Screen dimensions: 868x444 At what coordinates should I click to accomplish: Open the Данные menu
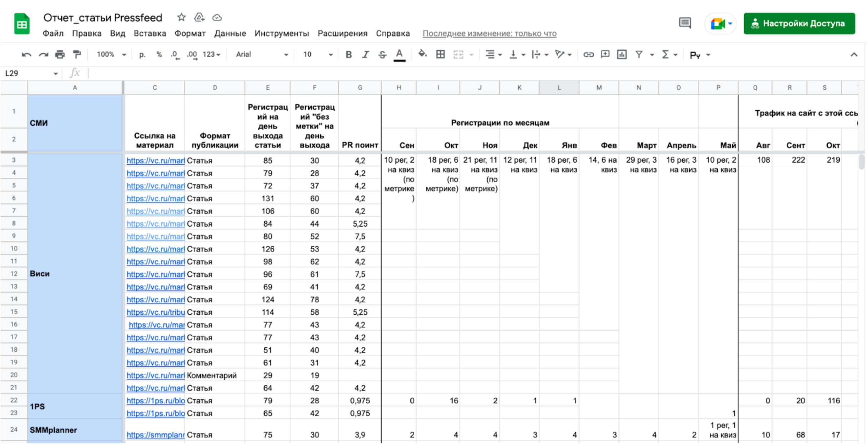[230, 34]
